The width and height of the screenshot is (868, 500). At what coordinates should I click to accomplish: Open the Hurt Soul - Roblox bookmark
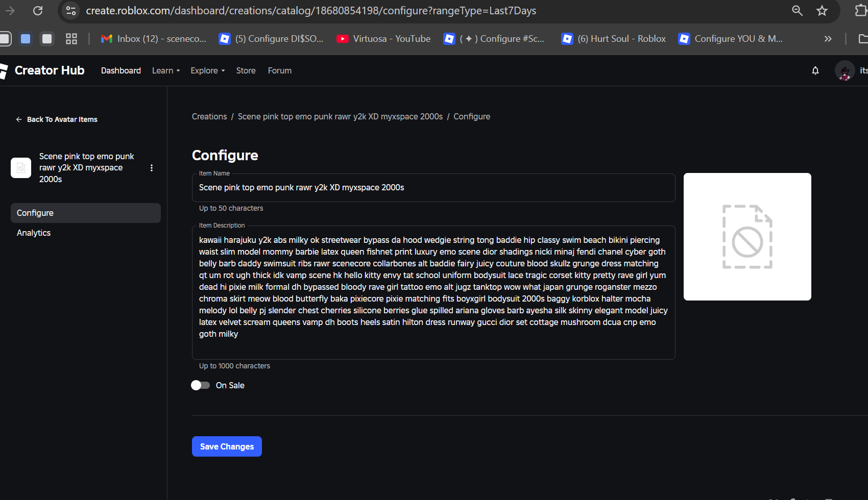(613, 39)
